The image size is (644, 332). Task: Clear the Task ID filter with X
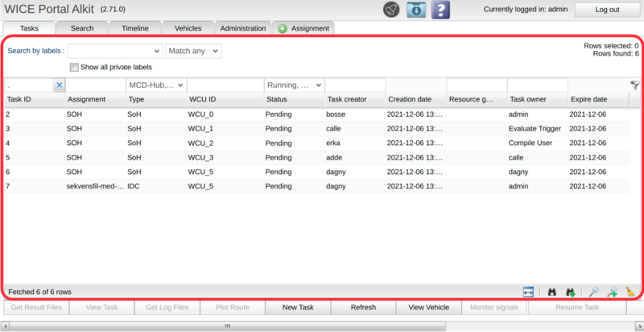[59, 85]
